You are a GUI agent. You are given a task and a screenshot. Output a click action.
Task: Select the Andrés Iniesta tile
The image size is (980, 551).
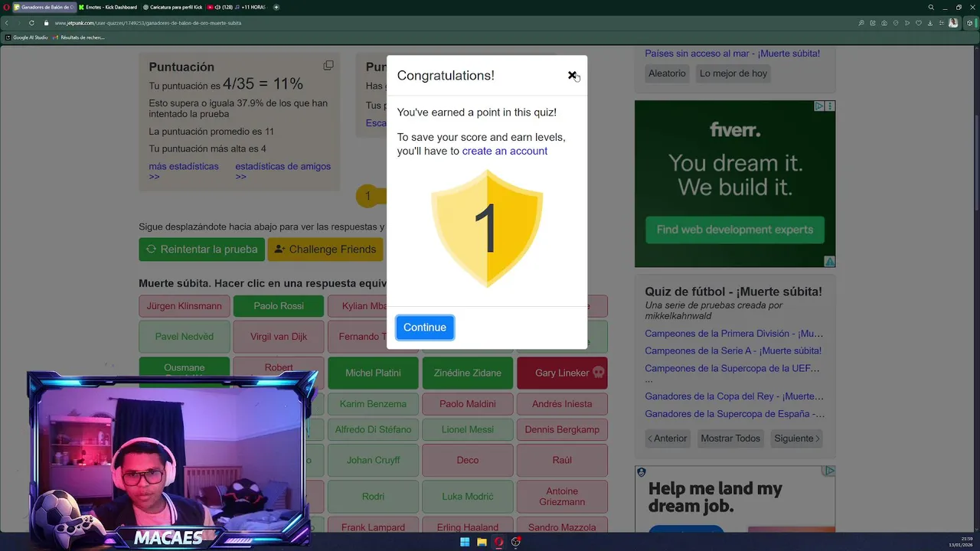(562, 404)
